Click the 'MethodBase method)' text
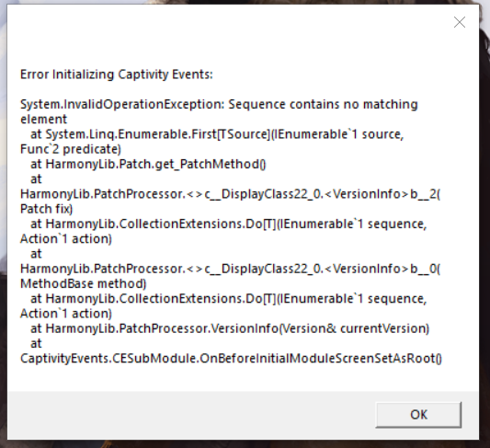Viewport: 490px width, 448px height. point(83,283)
